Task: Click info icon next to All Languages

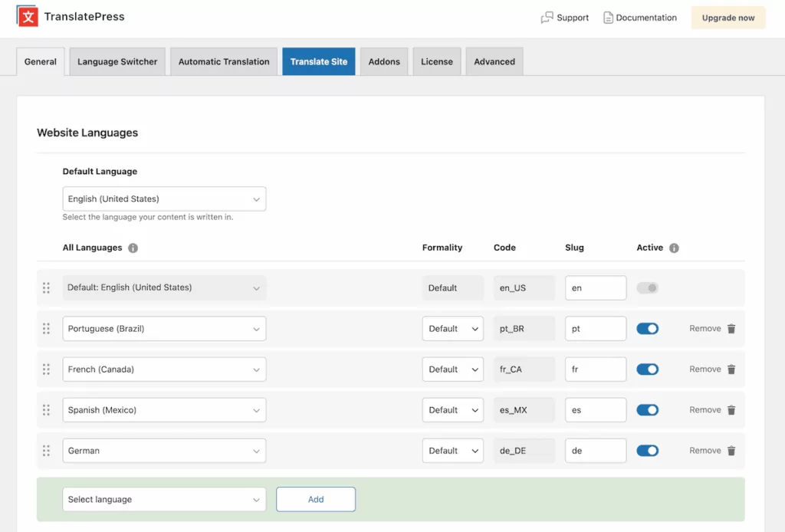Action: coord(133,248)
